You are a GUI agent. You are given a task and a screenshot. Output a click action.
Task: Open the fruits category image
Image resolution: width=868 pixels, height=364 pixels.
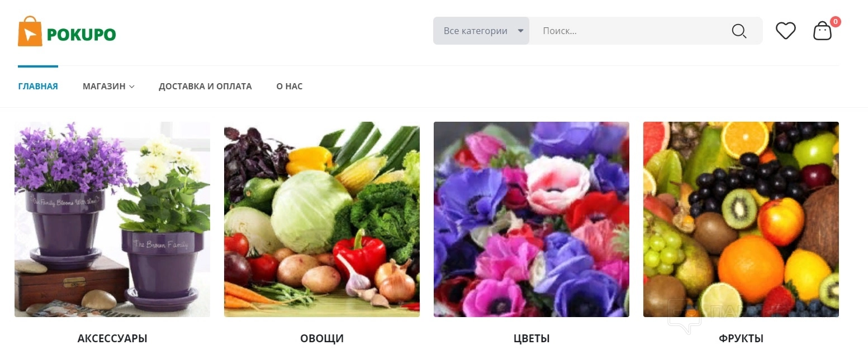pyautogui.click(x=741, y=219)
